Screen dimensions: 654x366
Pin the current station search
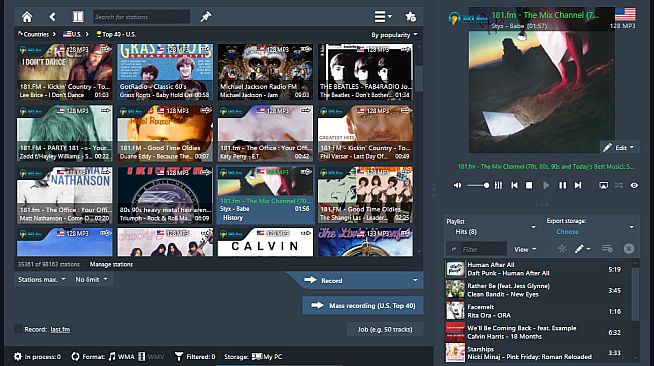(206, 17)
